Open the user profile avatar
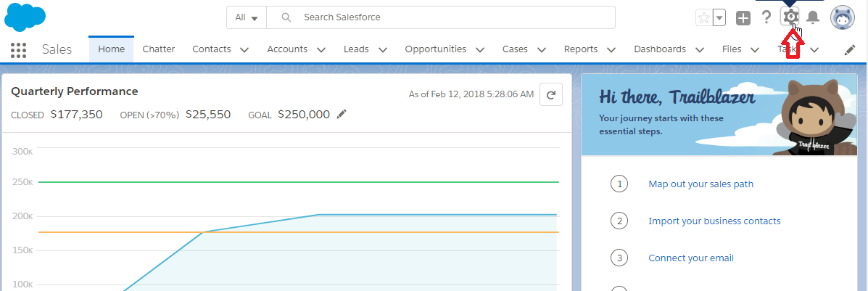 pos(843,18)
